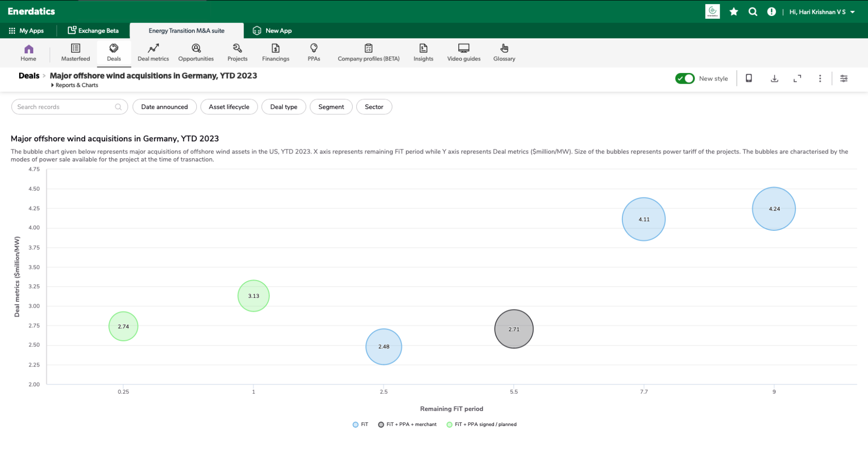The width and height of the screenshot is (868, 456).
Task: Click the Search records input field
Action: pyautogui.click(x=65, y=107)
